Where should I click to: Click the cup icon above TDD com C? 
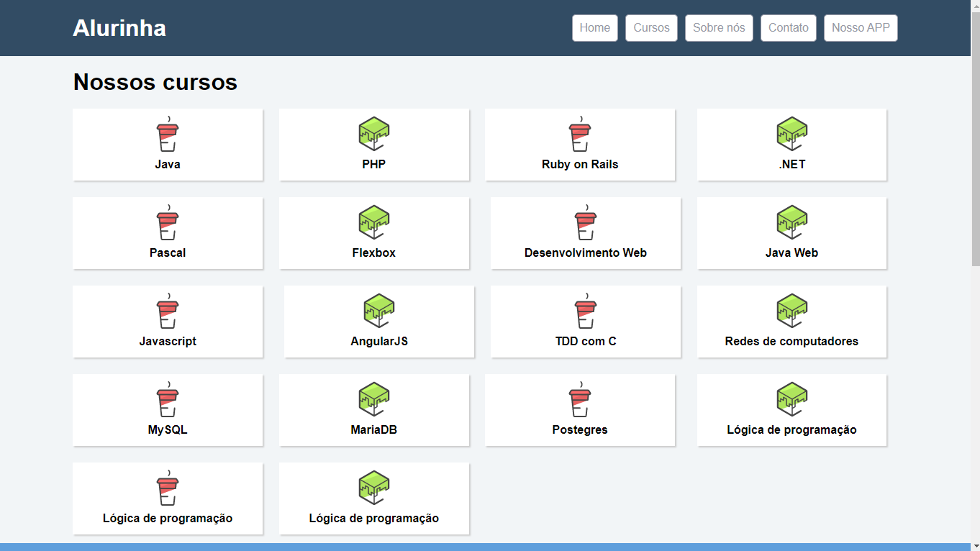(586, 311)
